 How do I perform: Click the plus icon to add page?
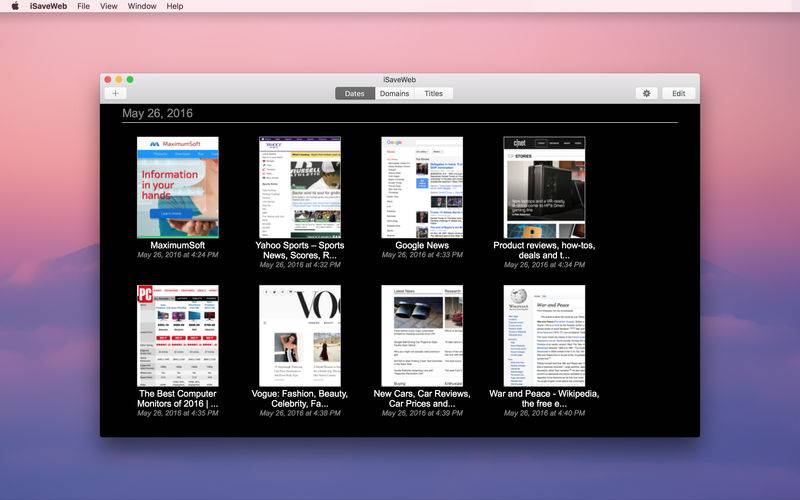pos(115,93)
